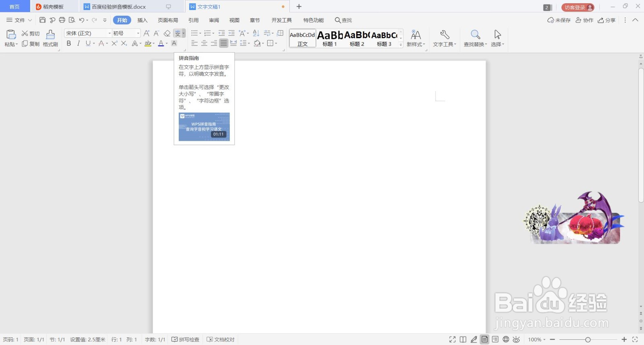Toggle Spell Check in status bar
The image size is (644, 345).
coord(185,340)
